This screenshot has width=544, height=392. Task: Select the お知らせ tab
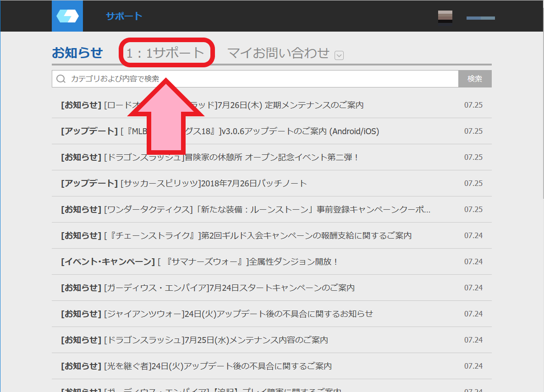(x=77, y=52)
